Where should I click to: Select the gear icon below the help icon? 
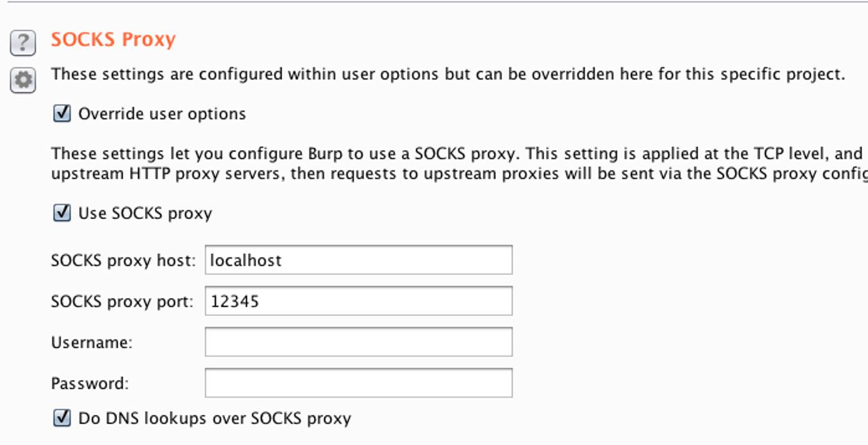(23, 80)
